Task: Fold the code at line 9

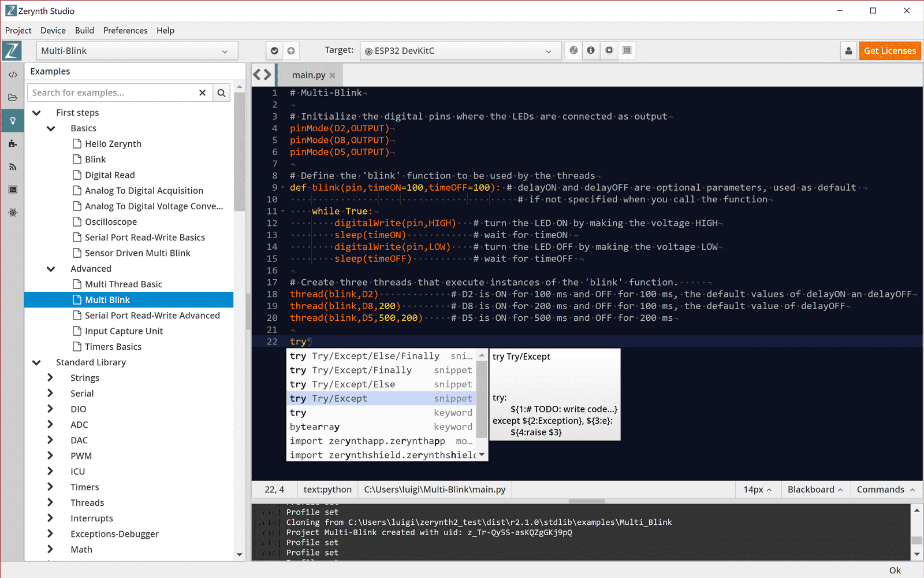Action: point(282,188)
